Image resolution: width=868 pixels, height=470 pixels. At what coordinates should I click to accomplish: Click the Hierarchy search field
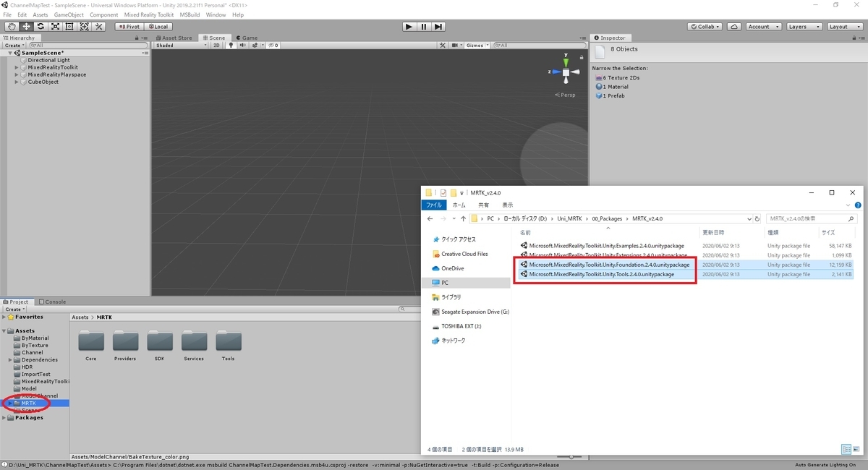pyautogui.click(x=87, y=46)
